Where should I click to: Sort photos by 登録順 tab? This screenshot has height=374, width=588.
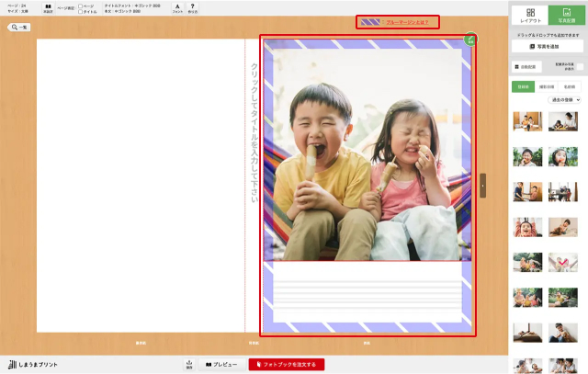tap(523, 86)
